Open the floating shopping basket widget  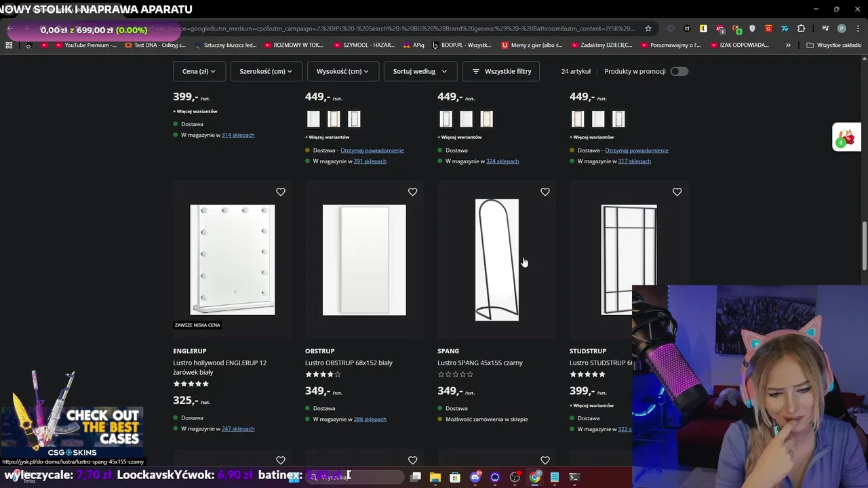[x=846, y=137]
